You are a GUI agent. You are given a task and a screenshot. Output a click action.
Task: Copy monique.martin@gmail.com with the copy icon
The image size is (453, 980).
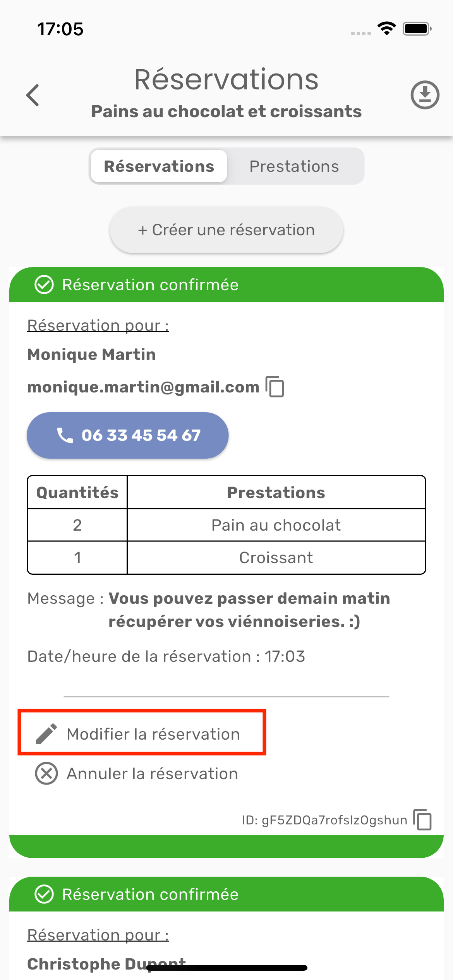coord(275,387)
